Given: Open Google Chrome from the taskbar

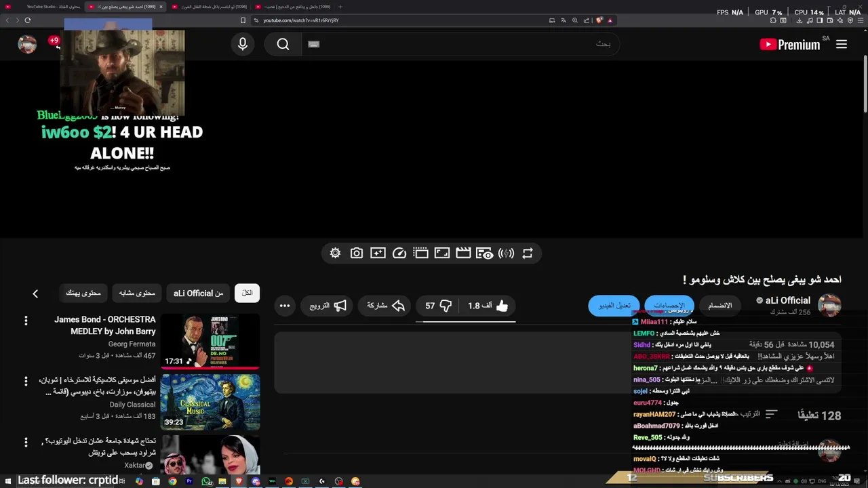Looking at the screenshot, I should (x=172, y=481).
